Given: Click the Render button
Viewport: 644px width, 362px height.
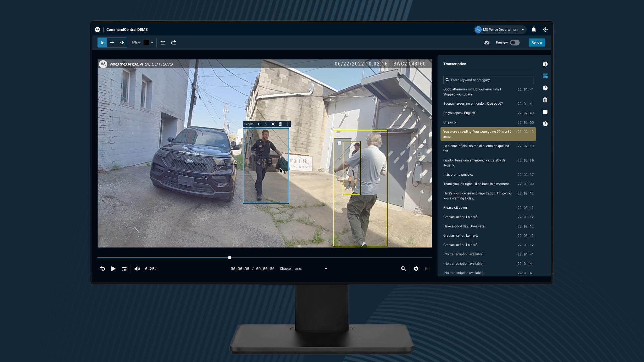Looking at the screenshot, I should [536, 42].
